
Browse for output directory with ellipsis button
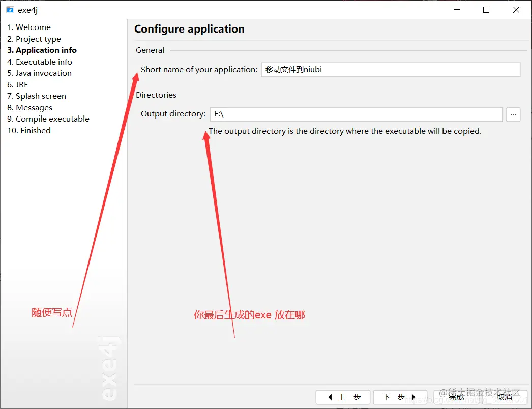click(513, 114)
